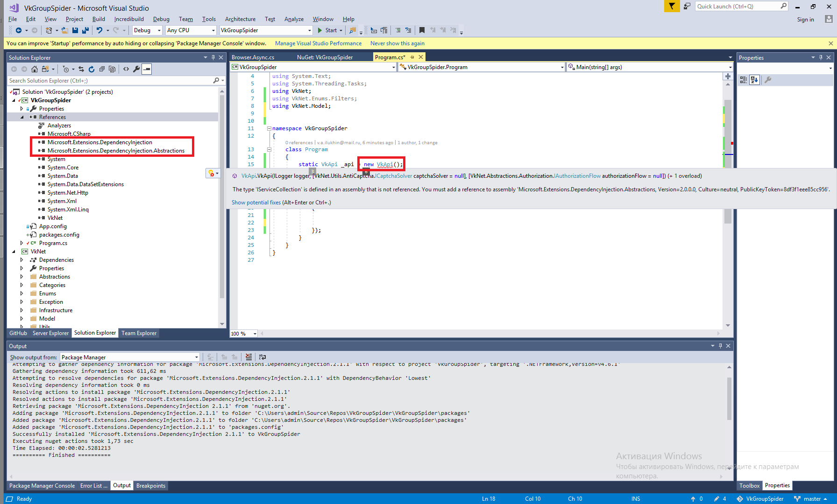This screenshot has height=504, width=837.
Task: Click the send feedback icon
Action: coord(687,6)
